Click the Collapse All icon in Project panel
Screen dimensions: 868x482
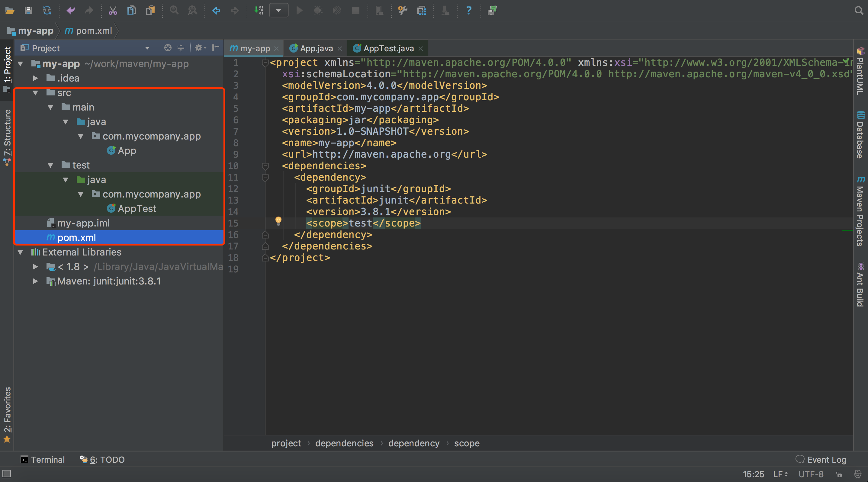point(181,48)
